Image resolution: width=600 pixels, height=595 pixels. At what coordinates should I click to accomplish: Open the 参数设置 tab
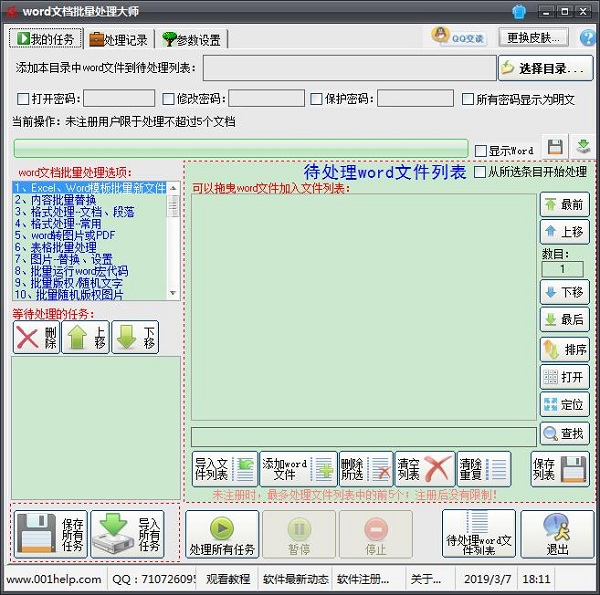pos(193,39)
